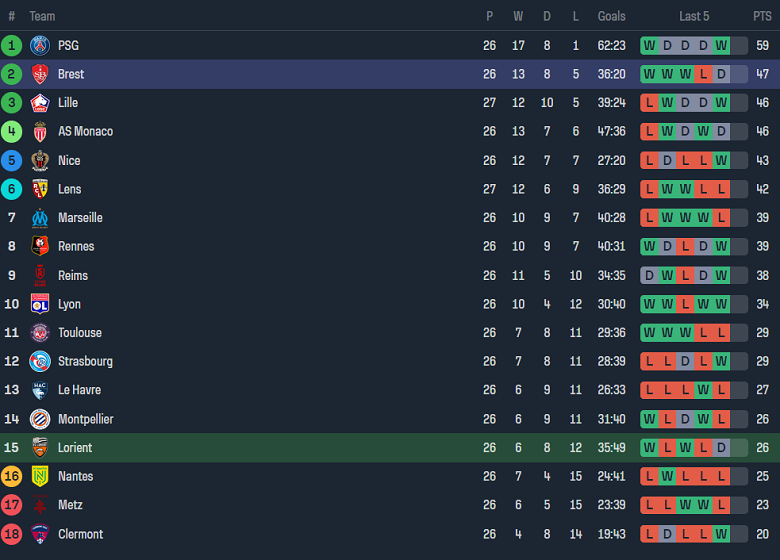Click position badge number 1
Screen dimensions: 780x560
point(12,45)
